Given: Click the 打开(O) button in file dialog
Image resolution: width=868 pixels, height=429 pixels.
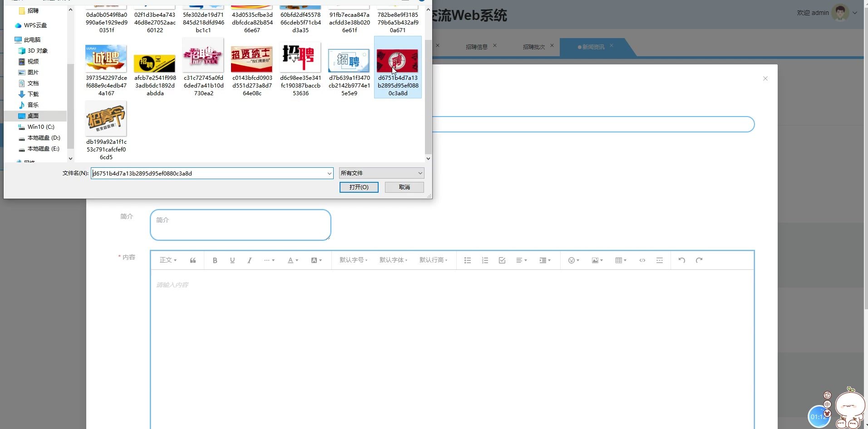Looking at the screenshot, I should click(359, 187).
